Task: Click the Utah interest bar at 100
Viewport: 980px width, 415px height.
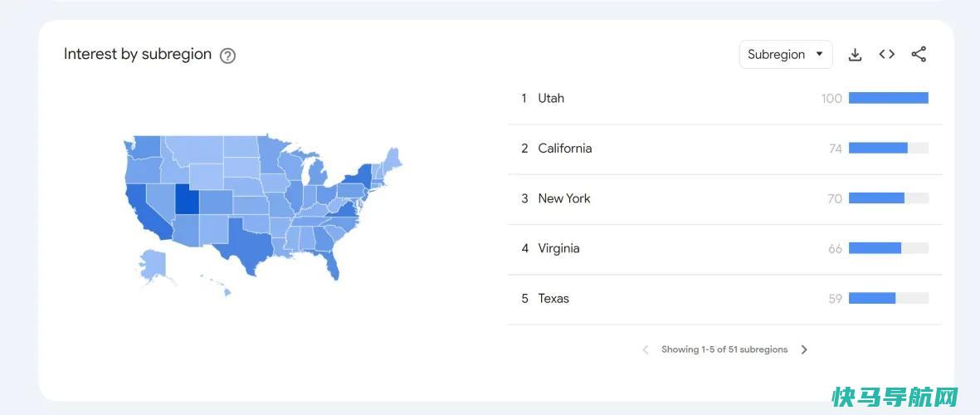Action: pos(888,98)
